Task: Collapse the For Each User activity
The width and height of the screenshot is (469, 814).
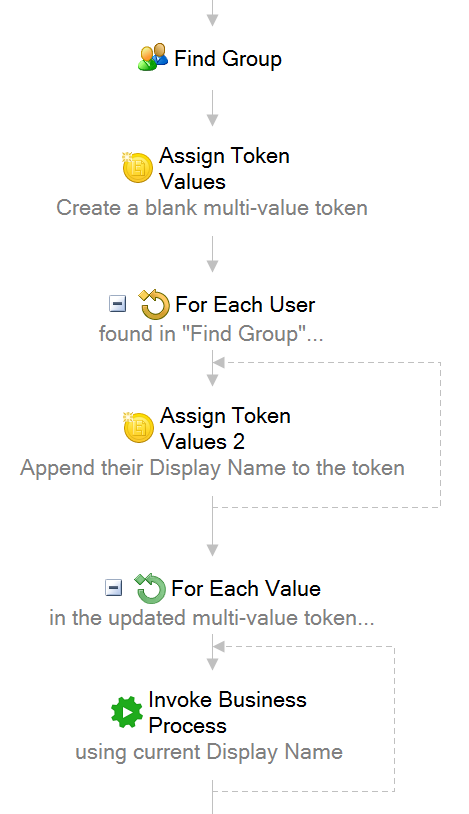Action: point(117,304)
